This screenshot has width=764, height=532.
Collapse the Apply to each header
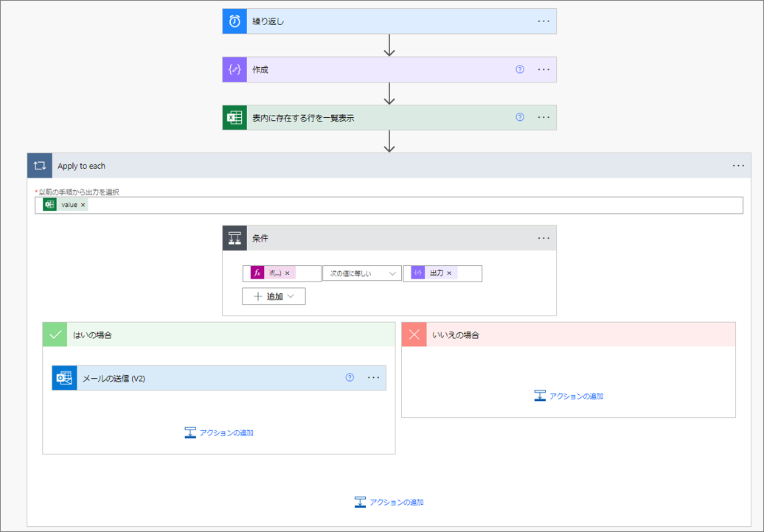click(389, 166)
